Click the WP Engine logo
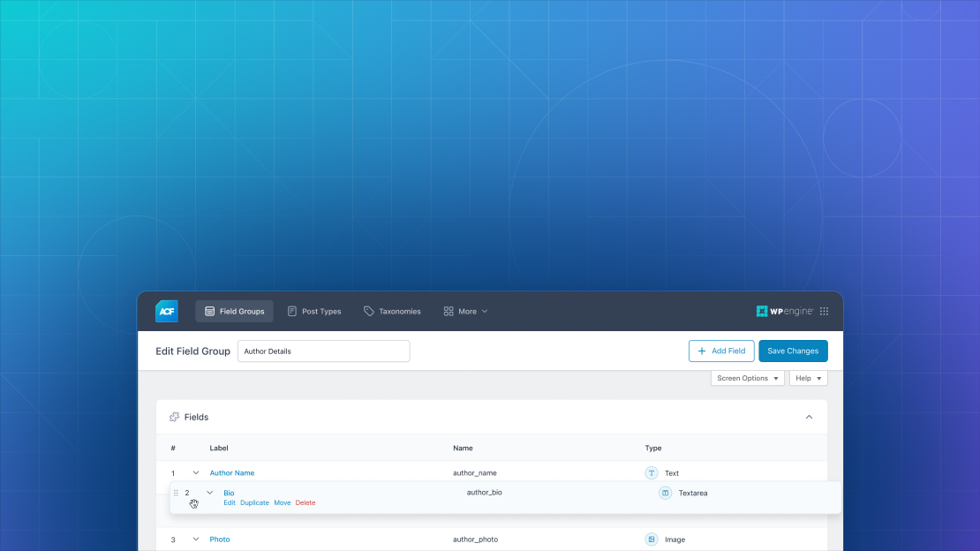The height and width of the screenshot is (551, 980). tap(784, 312)
